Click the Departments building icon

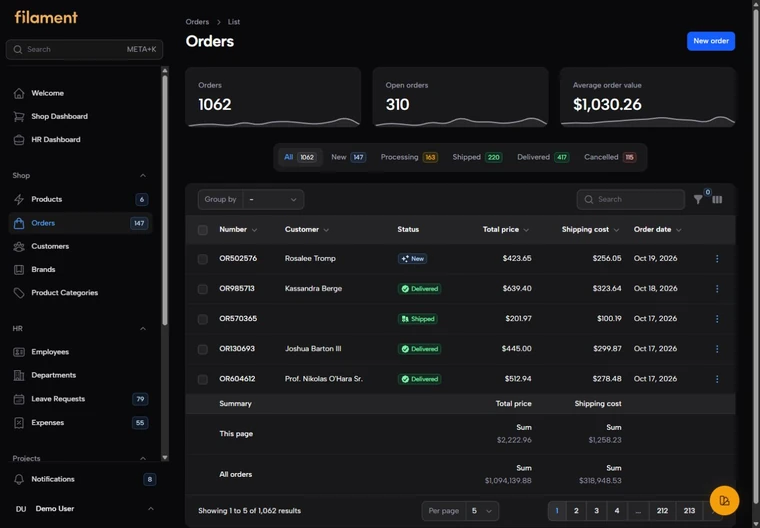[x=19, y=375]
